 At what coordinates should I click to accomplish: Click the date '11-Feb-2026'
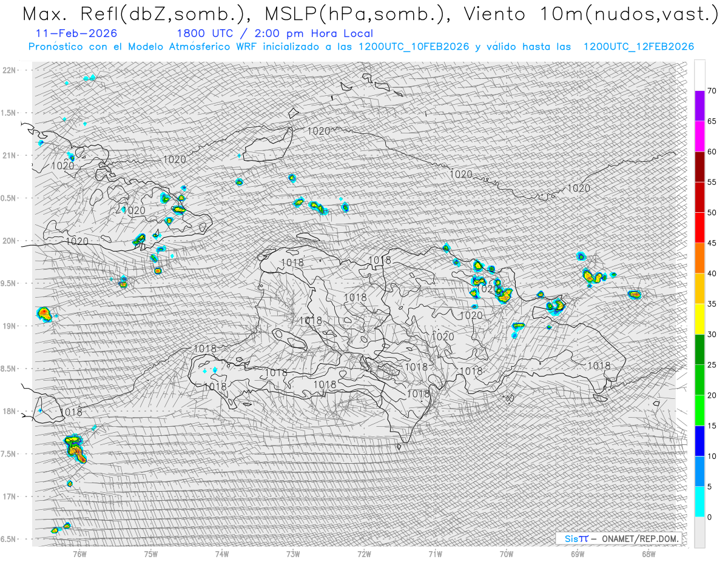tap(77, 33)
